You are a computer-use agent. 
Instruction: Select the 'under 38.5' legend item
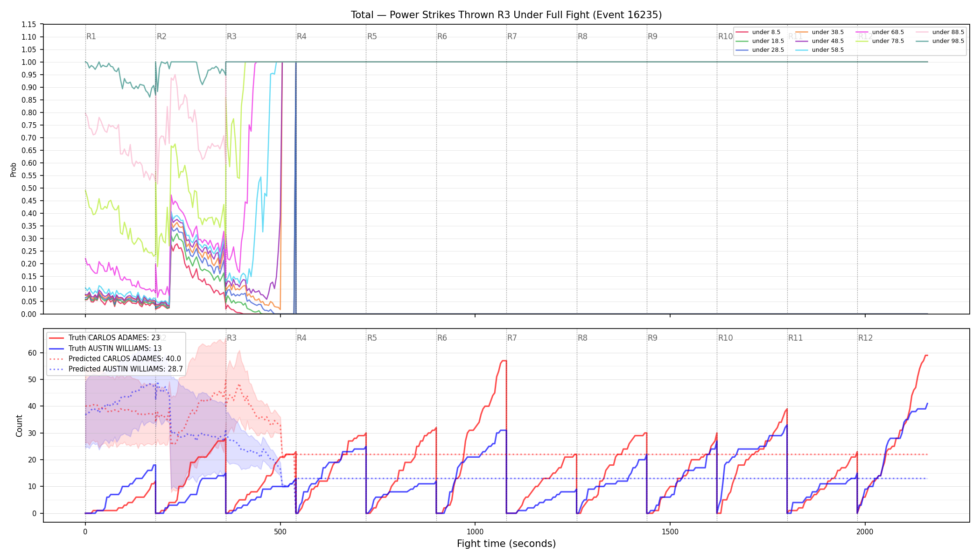tap(819, 32)
